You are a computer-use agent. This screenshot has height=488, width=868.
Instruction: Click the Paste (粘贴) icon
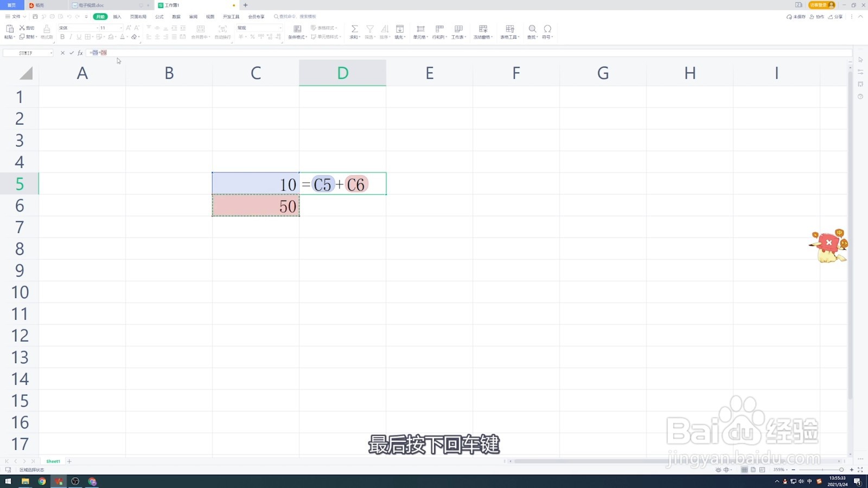[x=9, y=29]
